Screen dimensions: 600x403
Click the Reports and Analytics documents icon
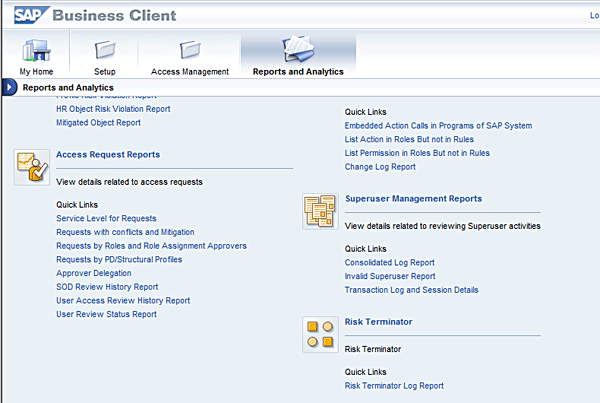(298, 49)
